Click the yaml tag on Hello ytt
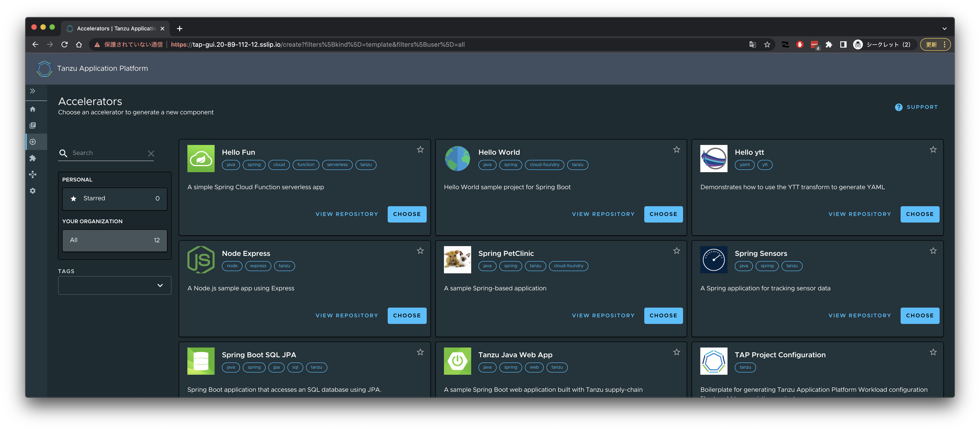This screenshot has width=980, height=431. pyautogui.click(x=745, y=165)
